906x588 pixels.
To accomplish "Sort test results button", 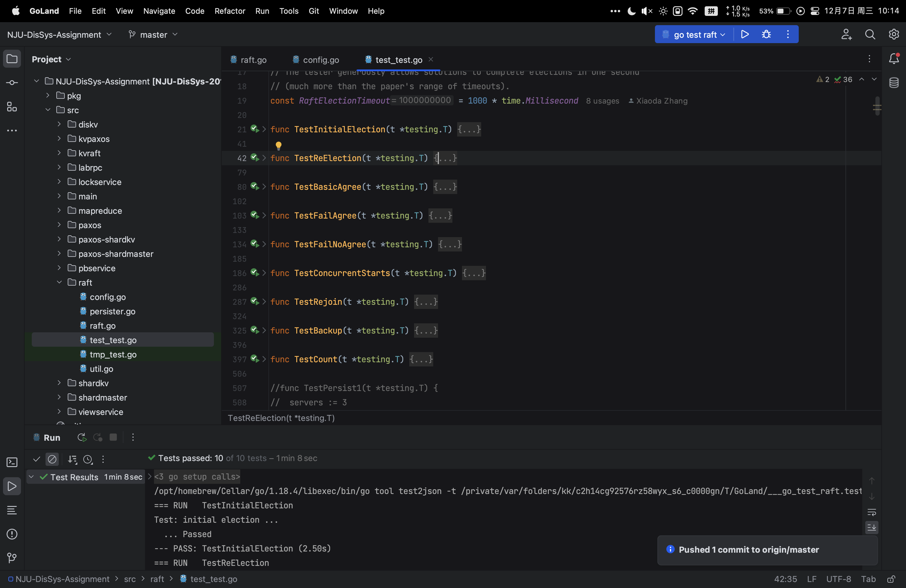I will point(72,459).
